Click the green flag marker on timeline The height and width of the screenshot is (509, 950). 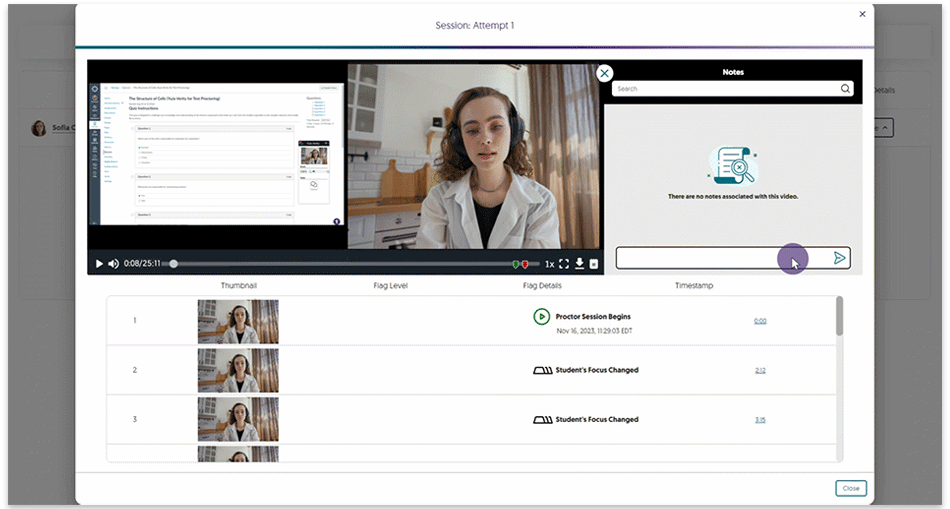(x=516, y=264)
